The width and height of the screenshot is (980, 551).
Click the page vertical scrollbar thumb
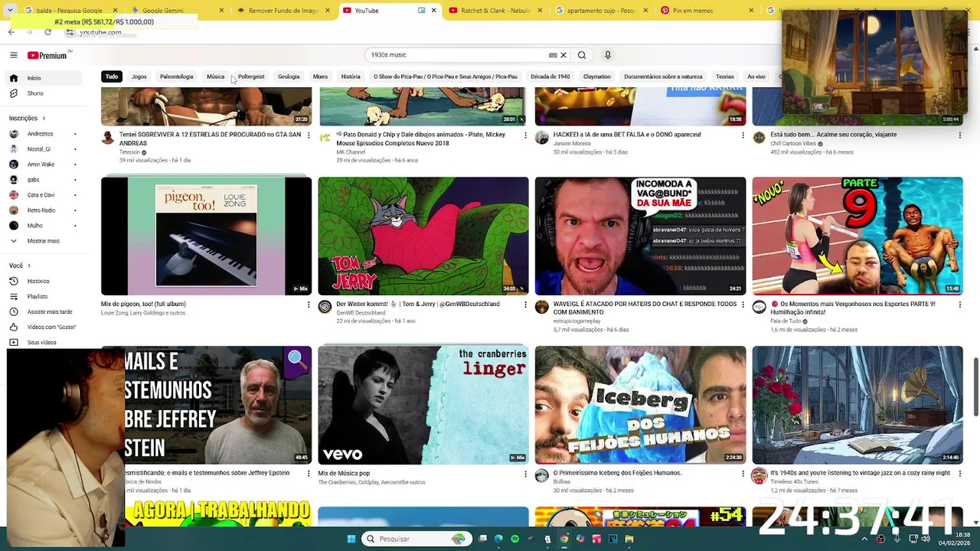(975, 386)
